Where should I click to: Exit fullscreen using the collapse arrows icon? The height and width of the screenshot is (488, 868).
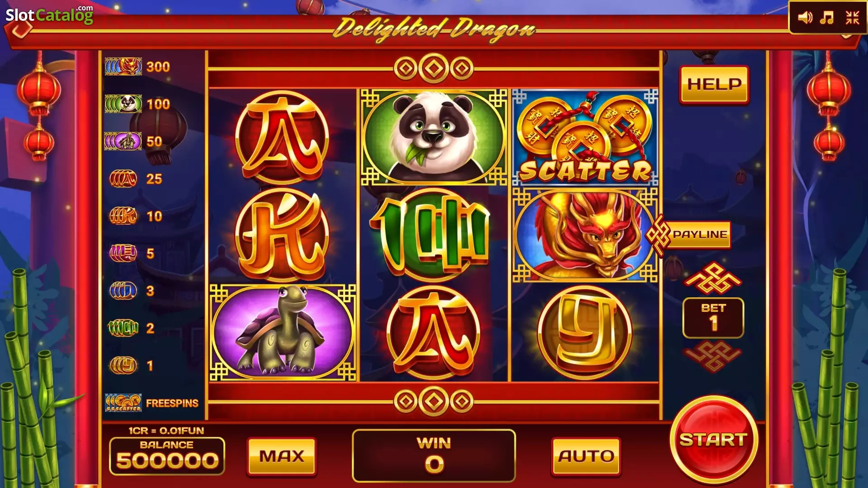tap(852, 18)
